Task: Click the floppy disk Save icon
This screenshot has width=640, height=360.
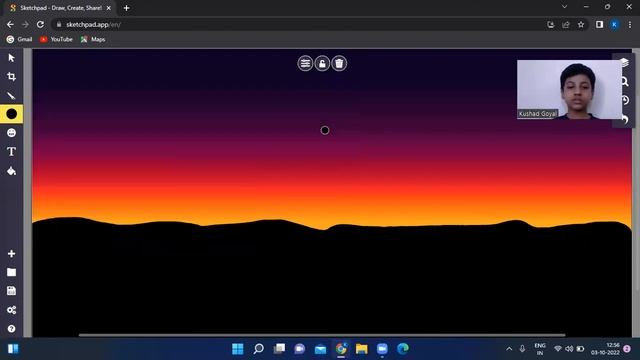Action: (11, 291)
